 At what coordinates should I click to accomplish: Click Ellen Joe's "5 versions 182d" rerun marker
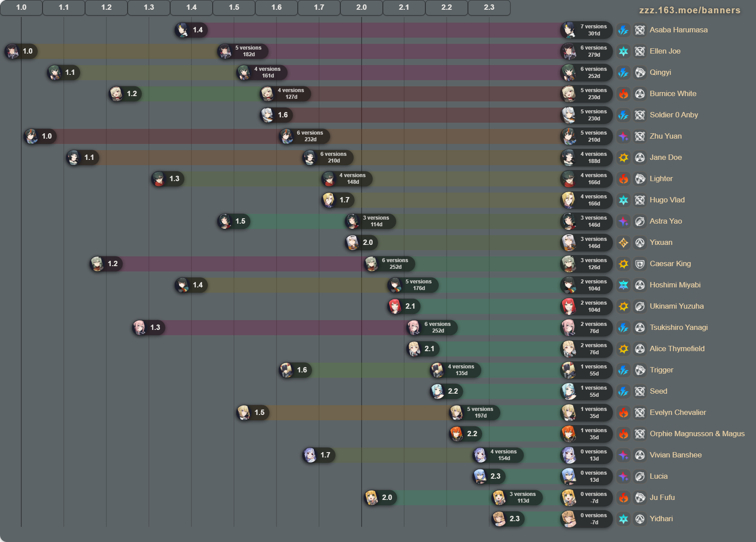point(243,51)
